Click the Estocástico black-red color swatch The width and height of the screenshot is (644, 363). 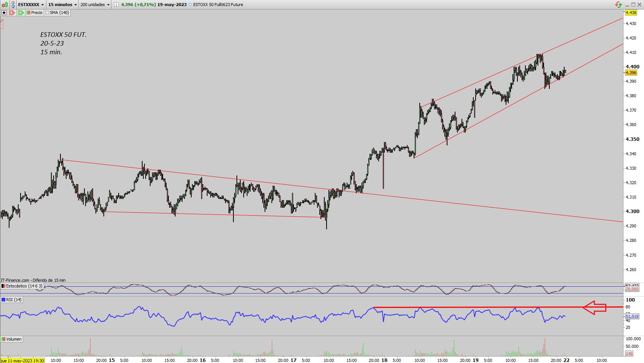coord(3,286)
